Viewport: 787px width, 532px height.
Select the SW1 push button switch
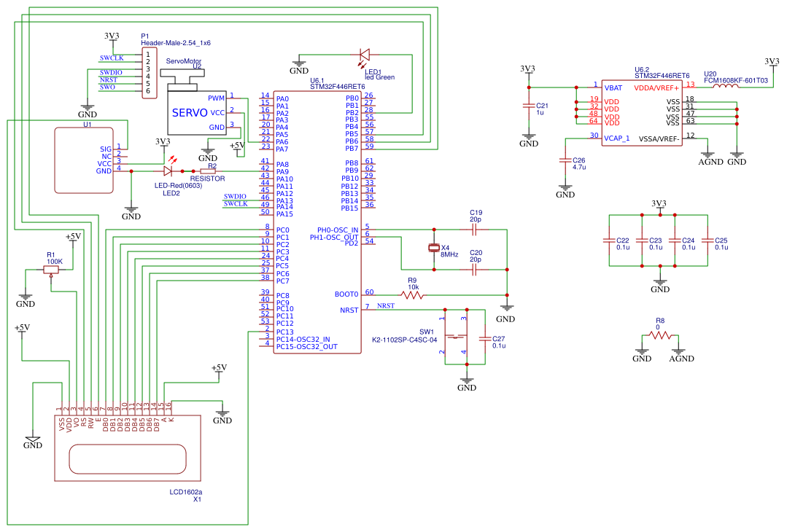point(454,336)
